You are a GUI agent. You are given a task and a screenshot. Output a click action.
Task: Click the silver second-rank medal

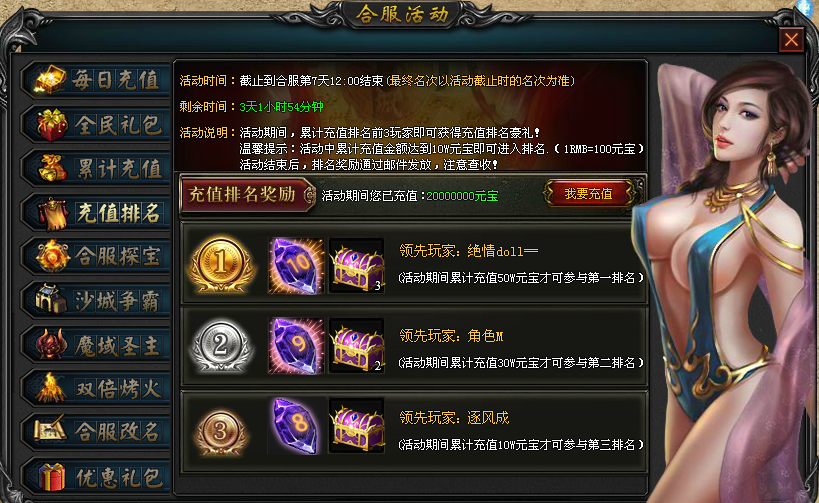click(221, 345)
